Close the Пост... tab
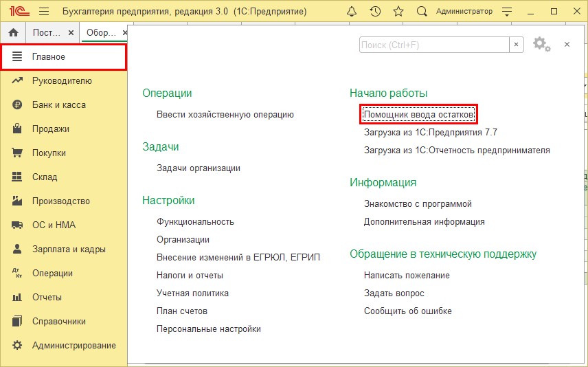 [71, 33]
